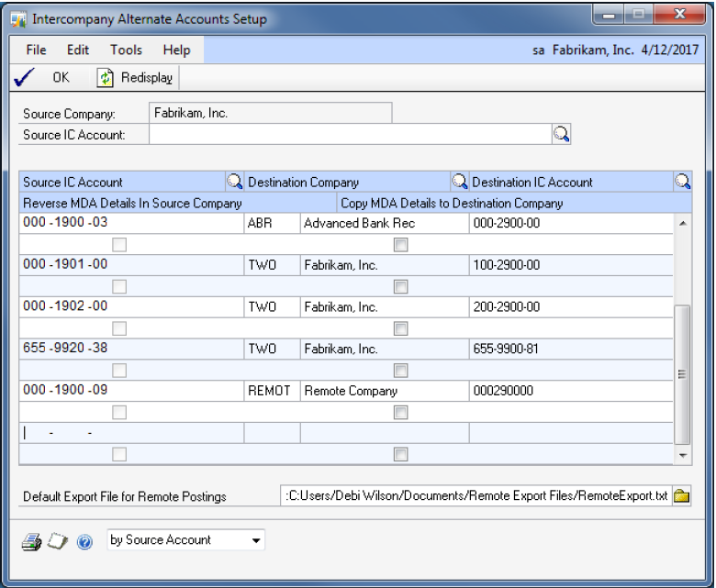The image size is (716, 588).
Task: Open lookup next to Destination IC Account header
Action: (x=682, y=182)
